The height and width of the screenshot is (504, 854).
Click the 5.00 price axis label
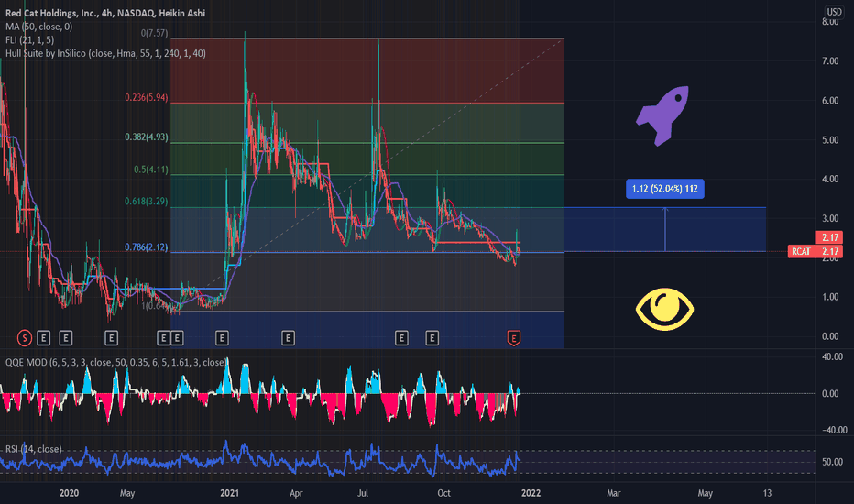(830, 140)
